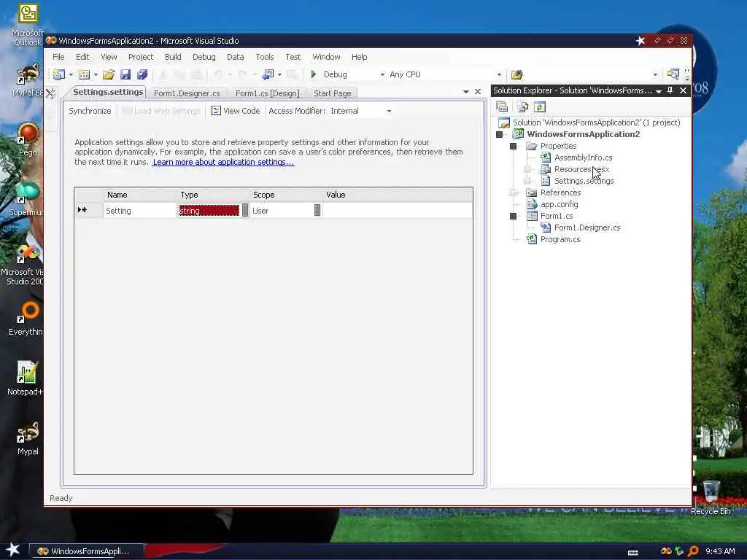Collapse the Properties folder node
Image resolution: width=747 pixels, height=560 pixels.
[513, 146]
